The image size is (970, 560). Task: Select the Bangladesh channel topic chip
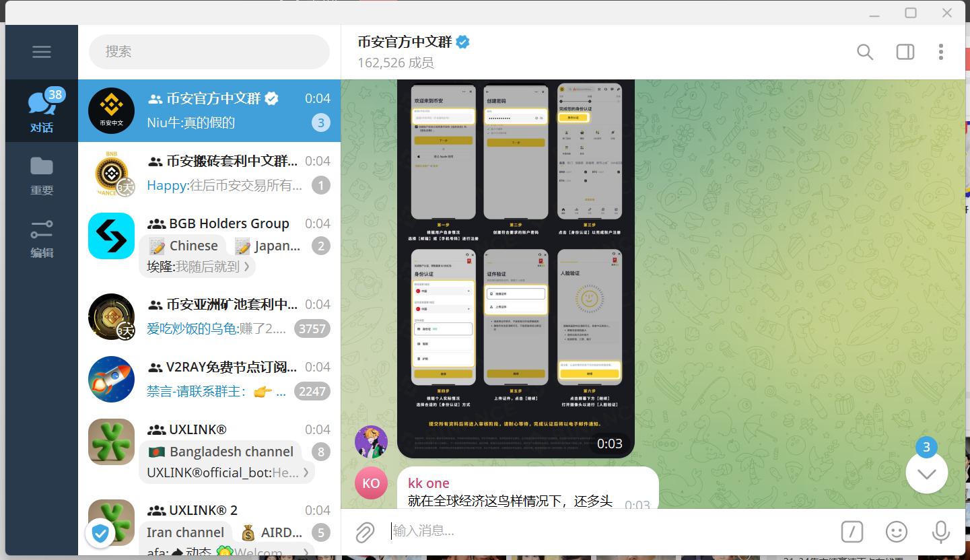click(221, 452)
